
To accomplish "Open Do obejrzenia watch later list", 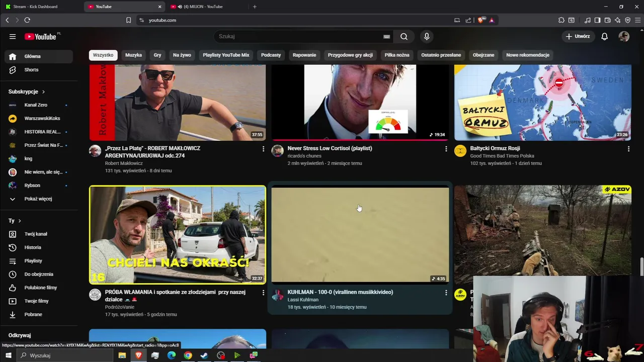I will [39, 274].
